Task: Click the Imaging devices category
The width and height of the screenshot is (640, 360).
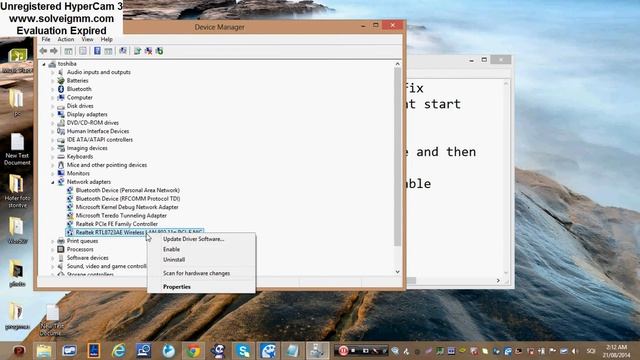Action: point(87,148)
